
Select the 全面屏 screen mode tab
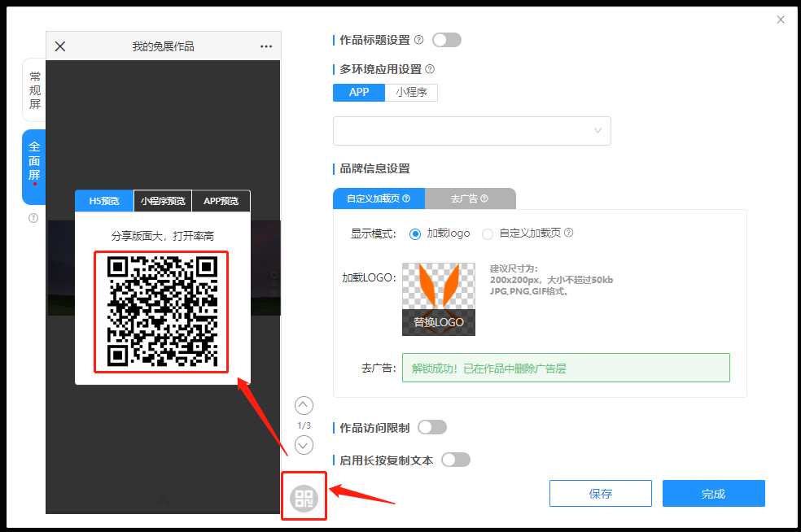[34, 167]
